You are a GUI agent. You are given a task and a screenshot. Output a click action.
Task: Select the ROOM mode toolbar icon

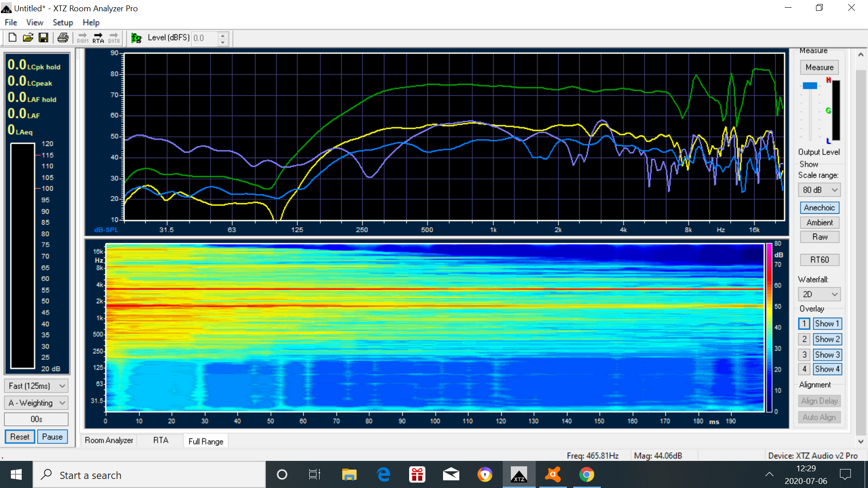pos(83,38)
